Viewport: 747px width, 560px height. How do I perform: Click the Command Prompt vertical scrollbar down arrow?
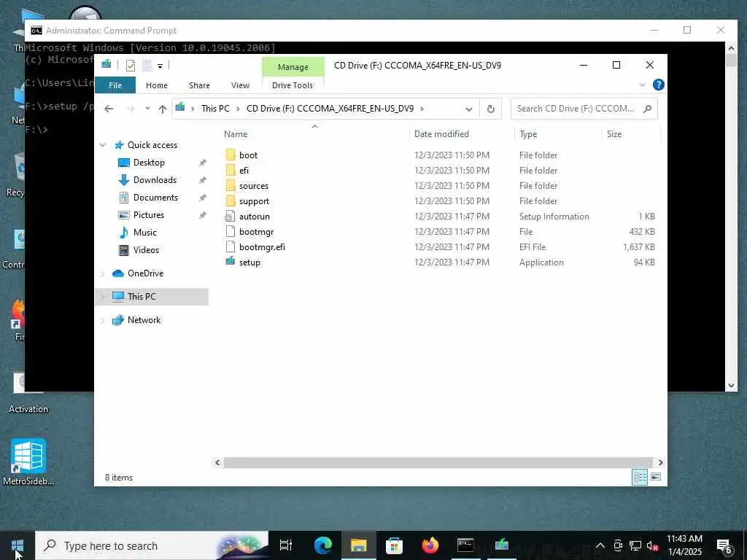(731, 386)
